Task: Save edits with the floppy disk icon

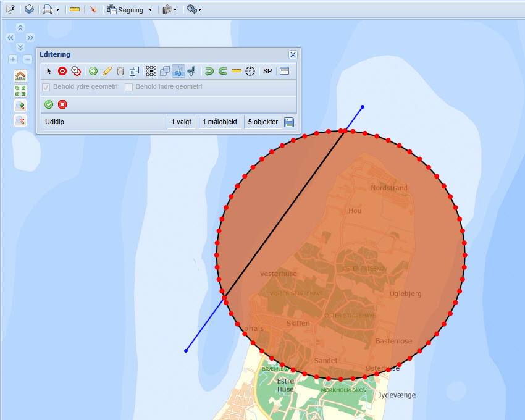Action: 289,122
